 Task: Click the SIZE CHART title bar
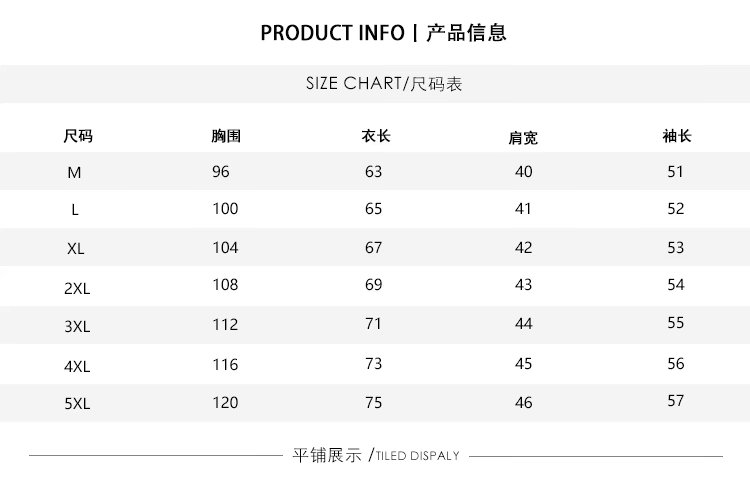[383, 84]
